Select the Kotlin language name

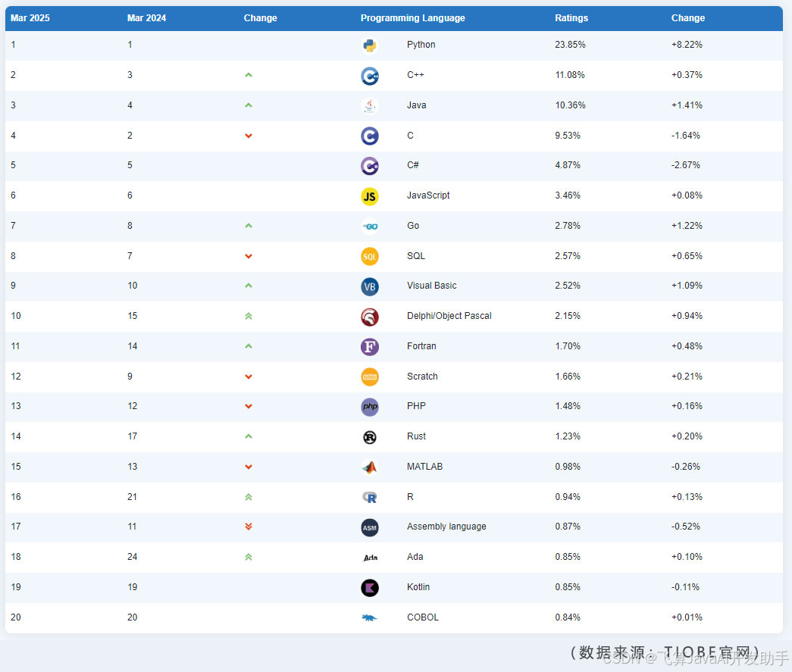click(418, 586)
